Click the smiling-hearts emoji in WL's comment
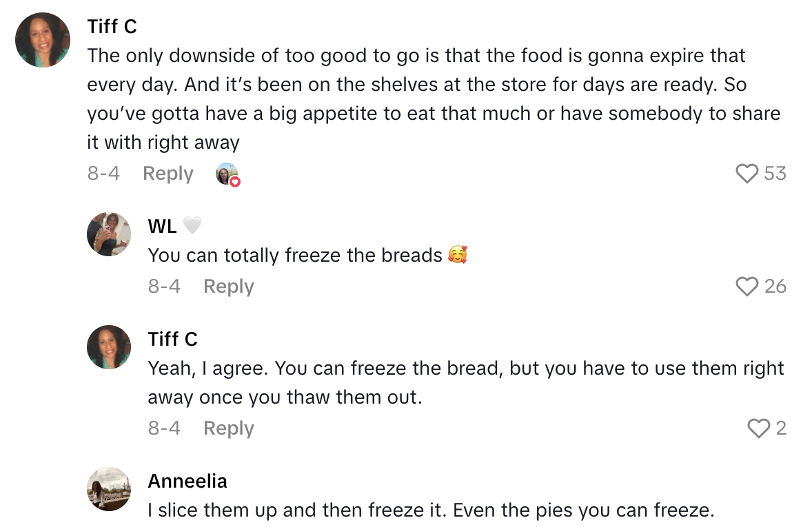Image resolution: width=812 pixels, height=529 pixels. (456, 255)
